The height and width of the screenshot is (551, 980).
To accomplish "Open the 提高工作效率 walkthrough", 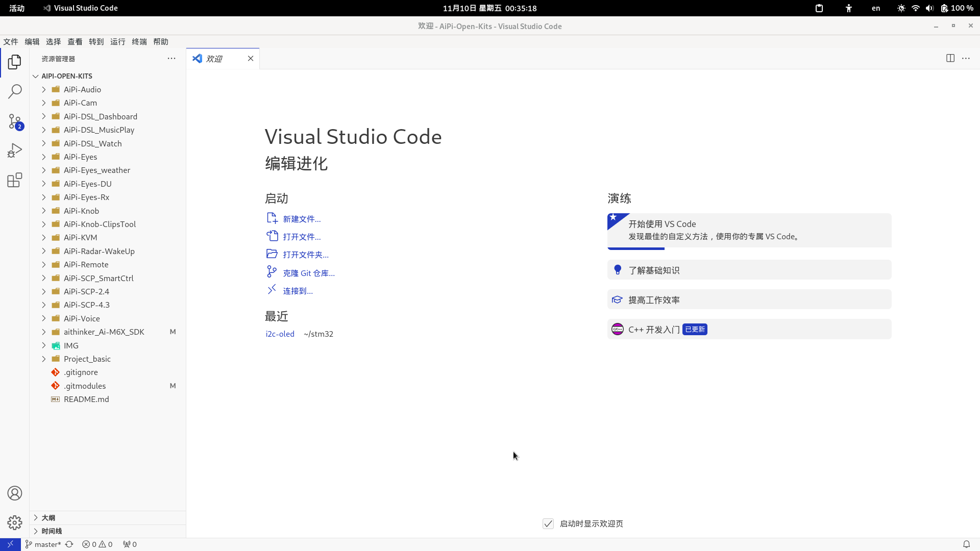I will (749, 300).
